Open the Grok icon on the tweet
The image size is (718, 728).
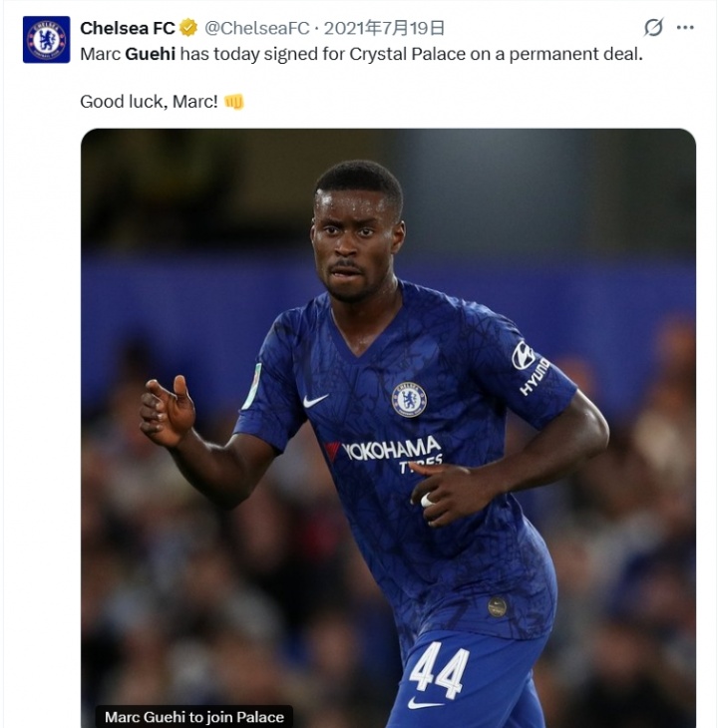[x=653, y=28]
